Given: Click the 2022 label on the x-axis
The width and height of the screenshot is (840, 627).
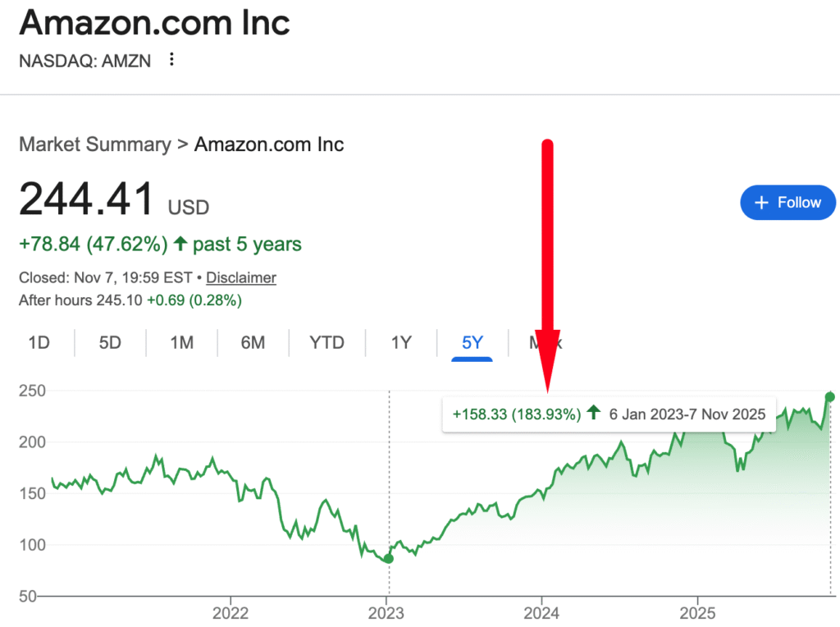Looking at the screenshot, I should point(230,612).
